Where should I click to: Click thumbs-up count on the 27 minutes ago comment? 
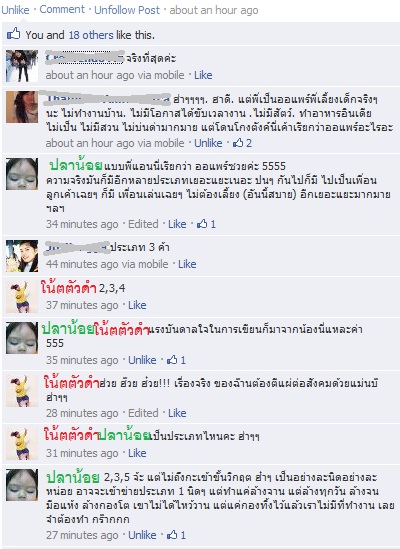(x=176, y=535)
